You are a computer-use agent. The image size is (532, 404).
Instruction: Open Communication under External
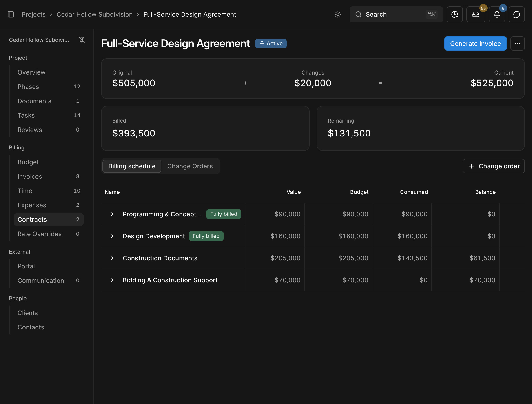49,281
